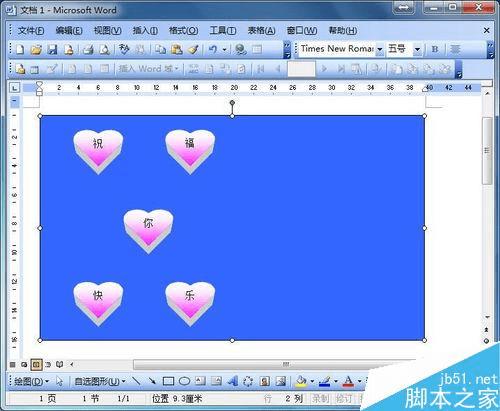Select the Oval drawing tool
This screenshot has width=500, height=411.
pos(184,381)
